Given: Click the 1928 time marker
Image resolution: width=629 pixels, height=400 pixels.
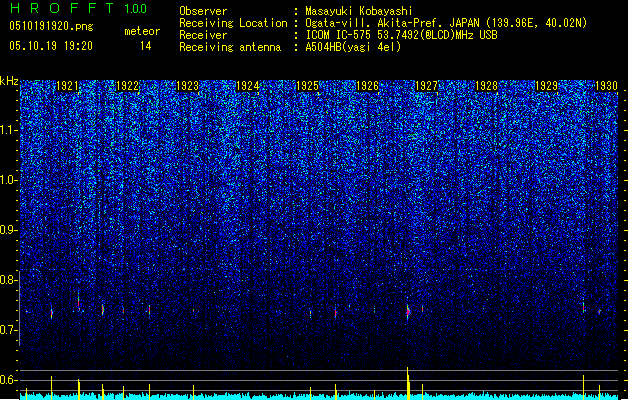Looking at the screenshot, I should point(487,86).
